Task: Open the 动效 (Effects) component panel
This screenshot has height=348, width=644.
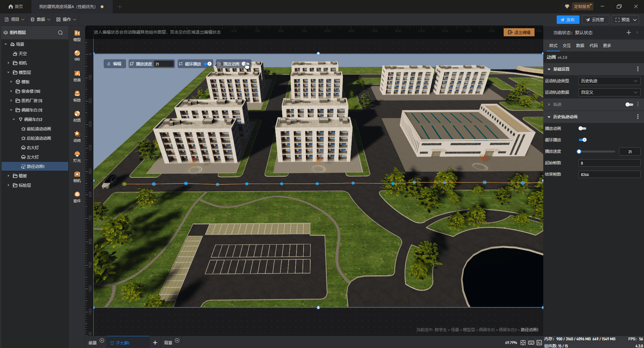Action: click(x=77, y=136)
